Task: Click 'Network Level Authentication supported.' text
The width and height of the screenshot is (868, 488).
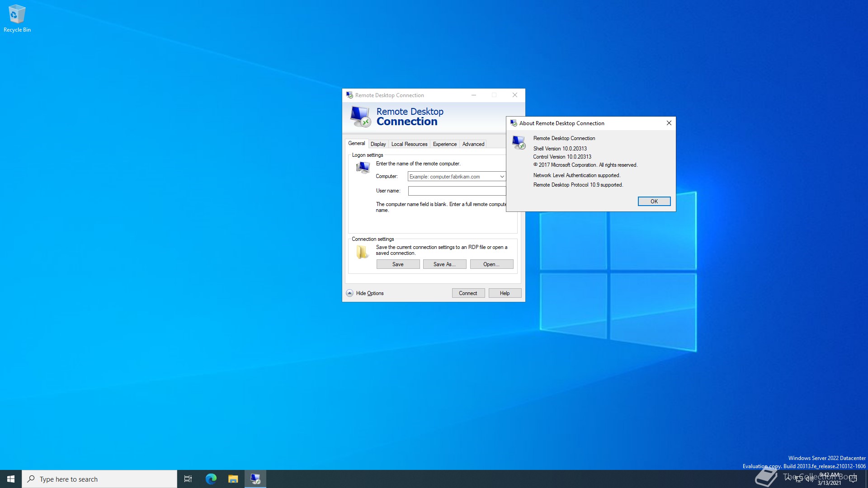Action: pyautogui.click(x=576, y=175)
